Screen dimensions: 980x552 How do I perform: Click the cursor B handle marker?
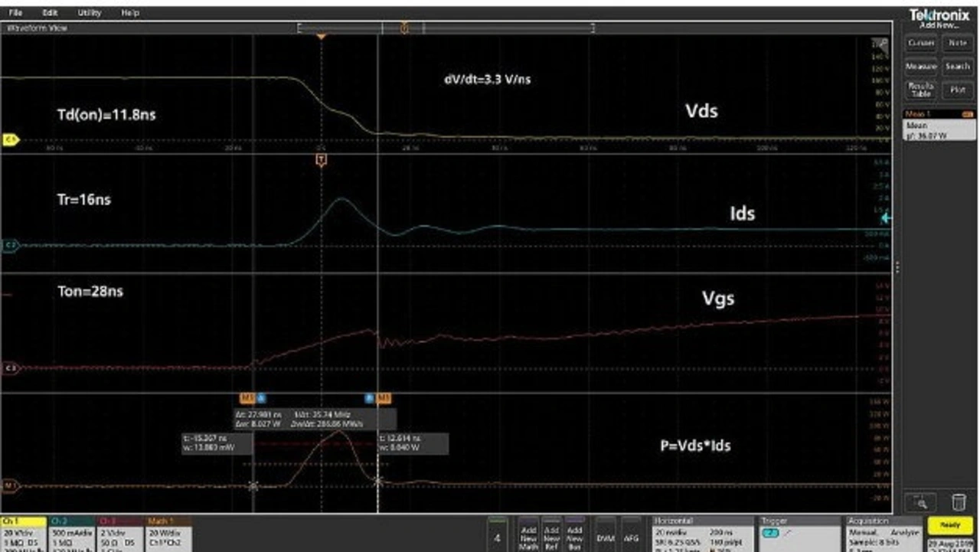pos(370,398)
